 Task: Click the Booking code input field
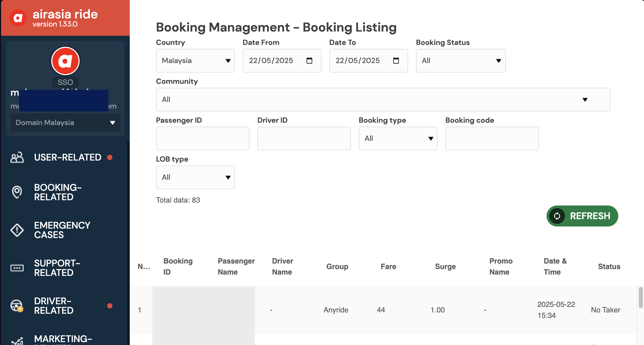(x=492, y=138)
